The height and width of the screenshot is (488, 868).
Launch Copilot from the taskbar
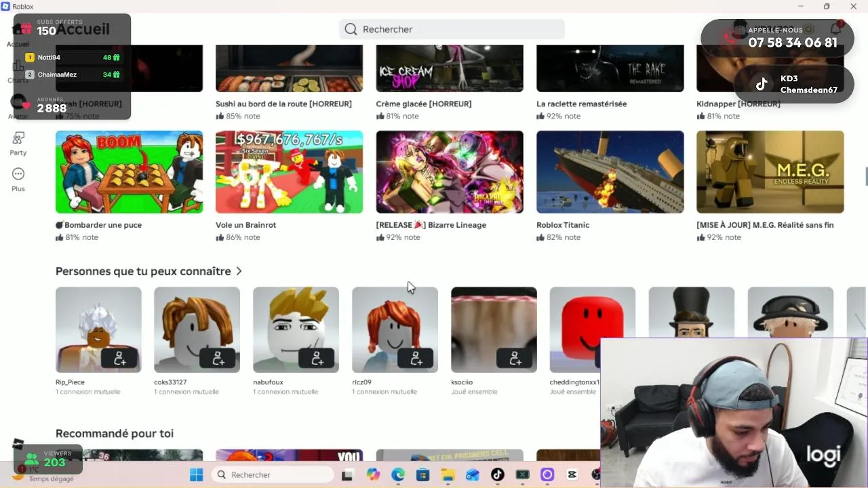click(373, 474)
